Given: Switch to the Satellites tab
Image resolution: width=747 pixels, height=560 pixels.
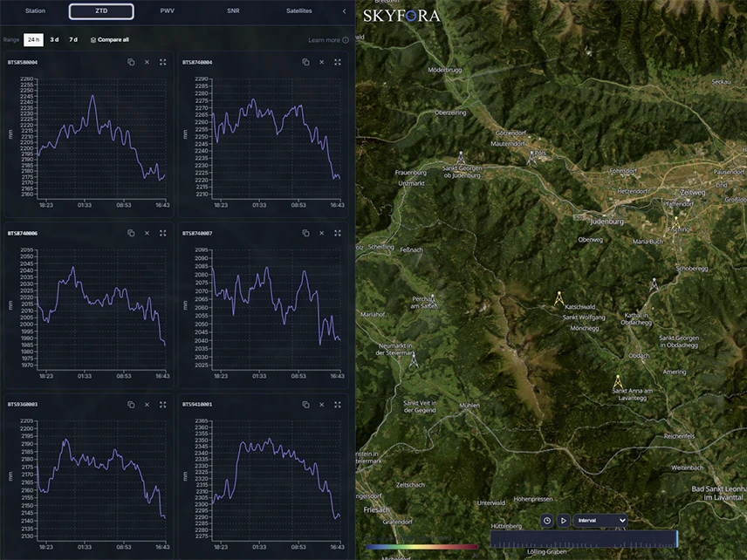Looking at the screenshot, I should [x=299, y=11].
